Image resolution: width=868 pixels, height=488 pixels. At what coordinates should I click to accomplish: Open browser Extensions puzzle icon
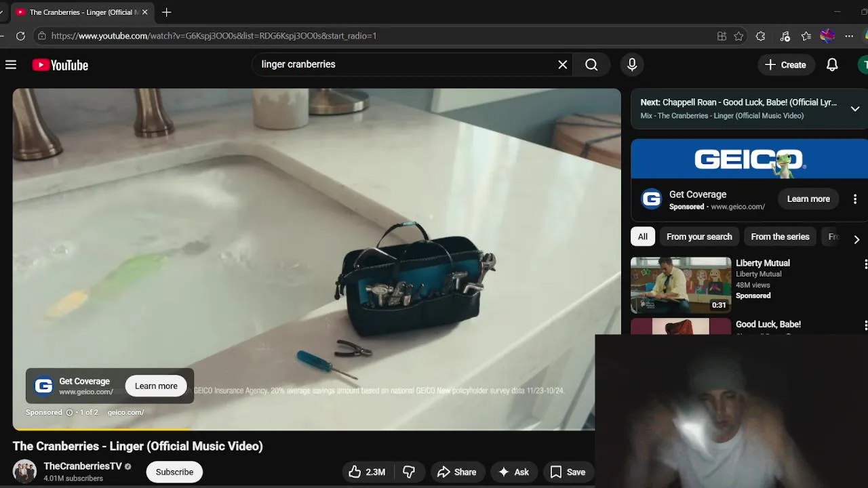[760, 36]
